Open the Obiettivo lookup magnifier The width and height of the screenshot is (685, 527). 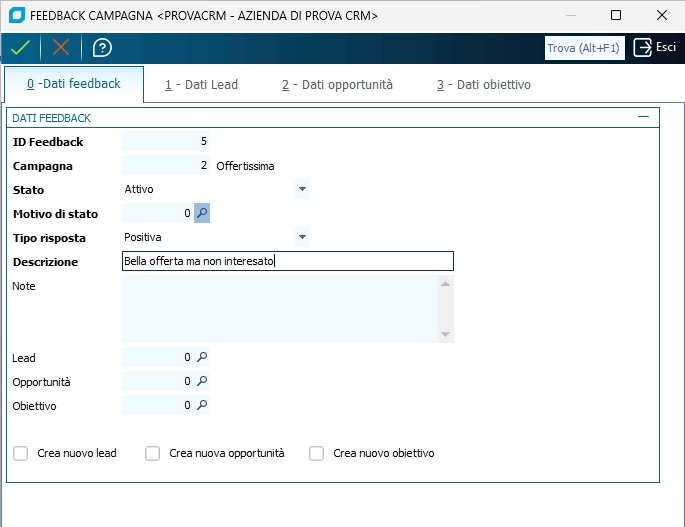pyautogui.click(x=202, y=405)
